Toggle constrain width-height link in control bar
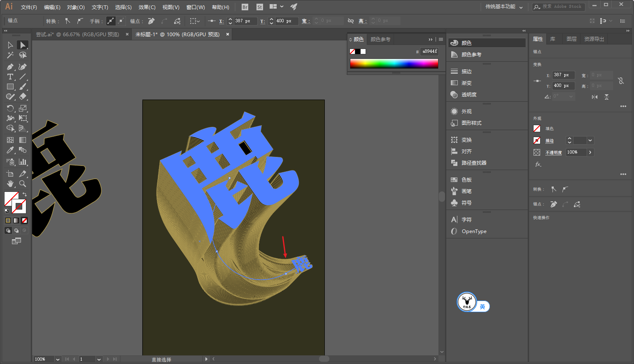The width and height of the screenshot is (634, 364). click(x=351, y=21)
